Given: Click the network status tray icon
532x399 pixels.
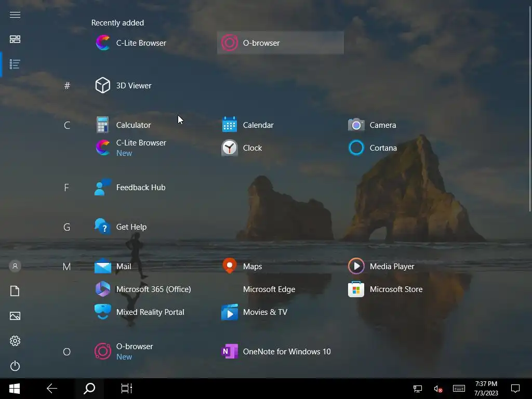Looking at the screenshot, I should 418,389.
